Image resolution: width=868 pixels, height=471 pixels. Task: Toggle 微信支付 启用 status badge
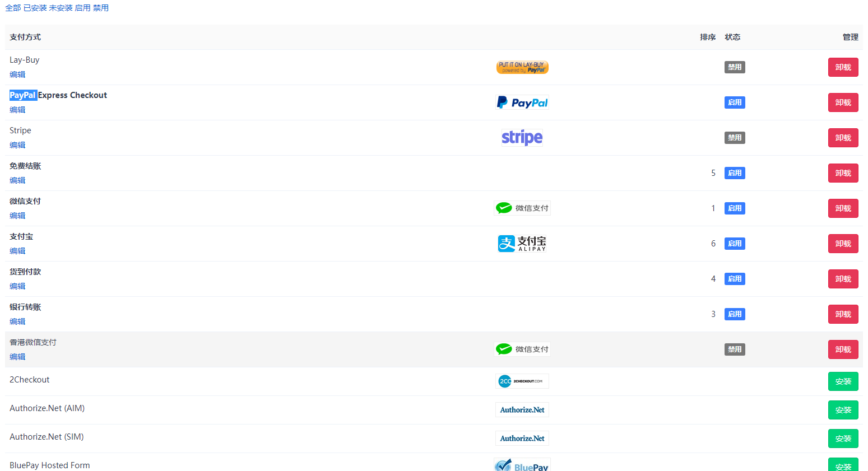click(x=735, y=208)
